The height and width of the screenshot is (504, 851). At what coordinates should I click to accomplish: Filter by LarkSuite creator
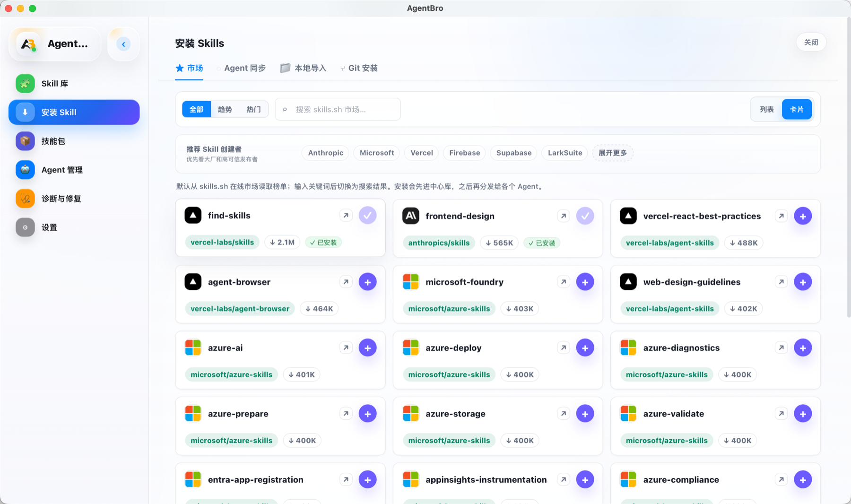click(564, 153)
